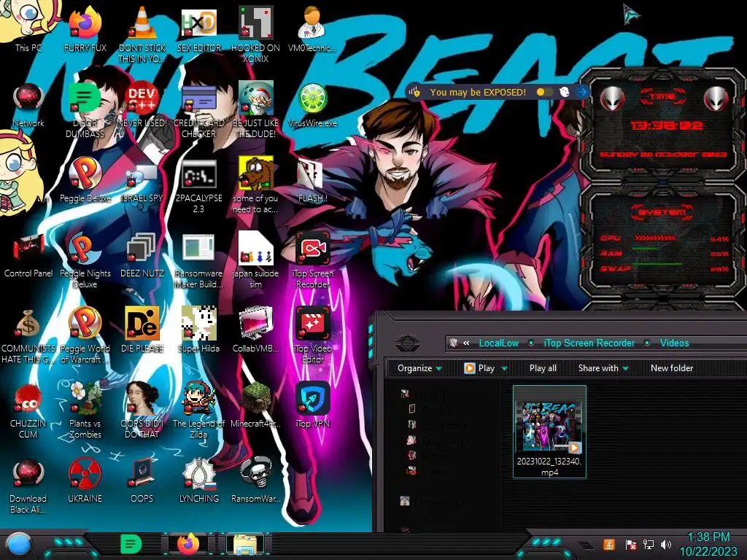Launch iTop Video Editor from desktop

pyautogui.click(x=312, y=334)
